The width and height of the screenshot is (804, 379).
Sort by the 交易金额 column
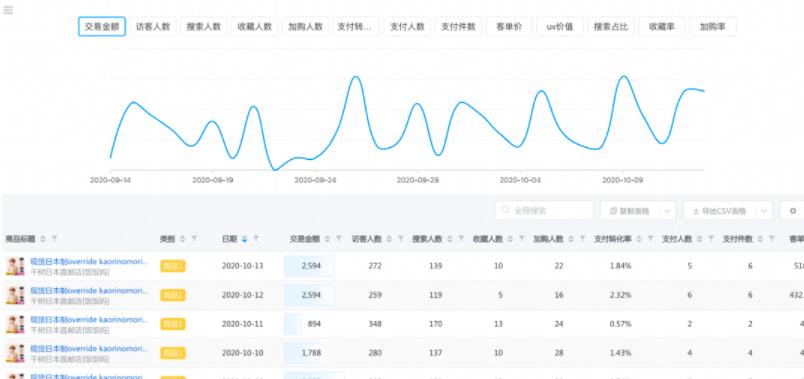[327, 239]
